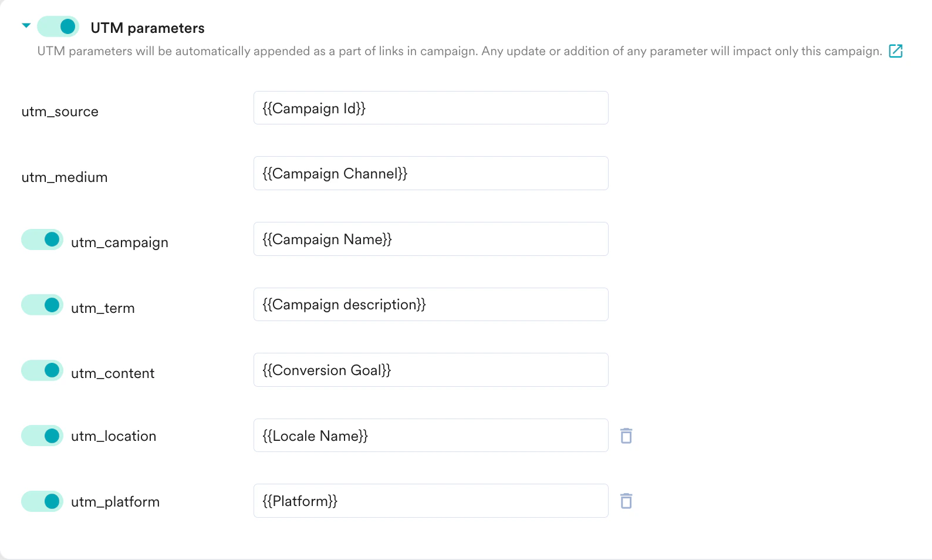Switch off utm_platform
Image resolution: width=932 pixels, height=560 pixels.
point(42,501)
